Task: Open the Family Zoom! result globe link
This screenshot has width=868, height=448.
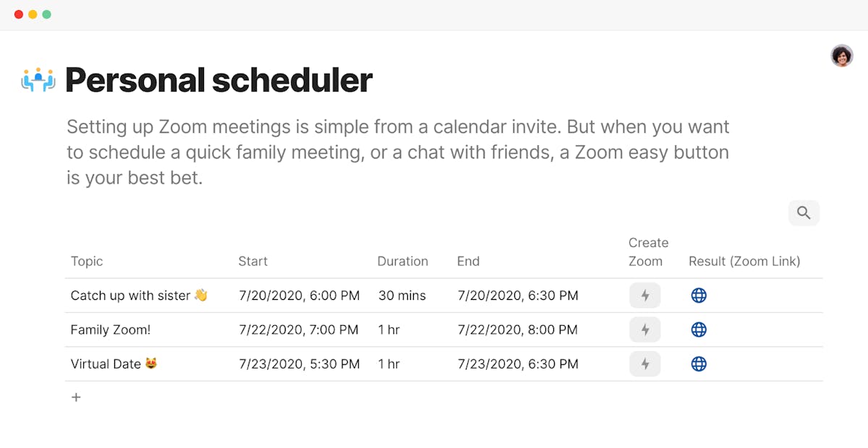Action: (x=699, y=330)
